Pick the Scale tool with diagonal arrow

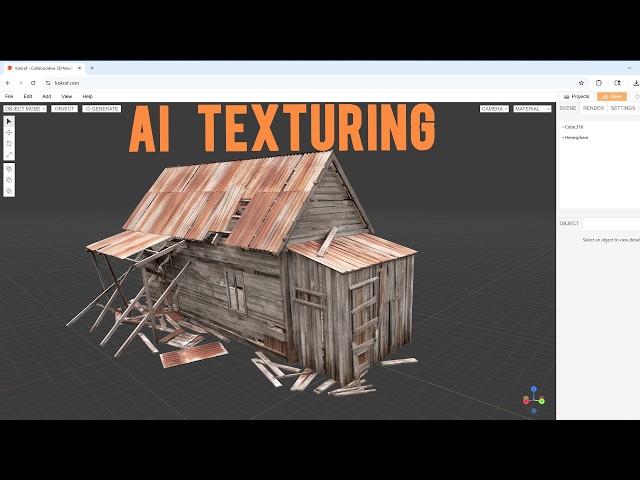click(9, 155)
